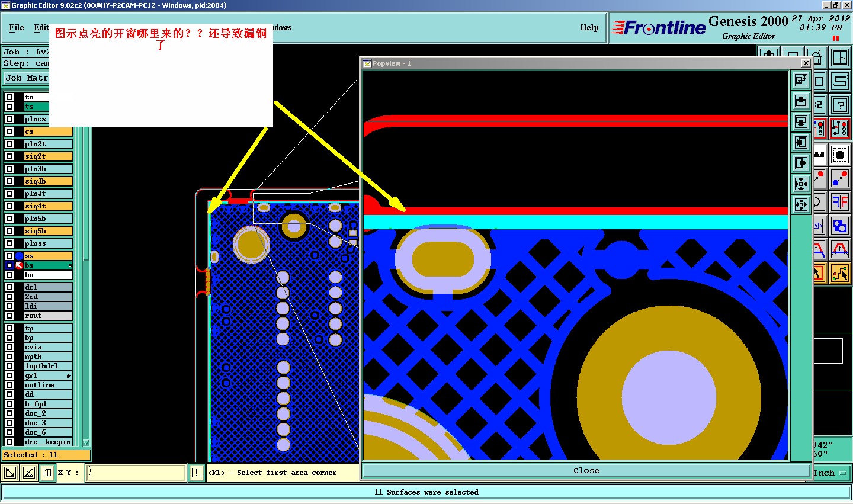The image size is (853, 504).
Task: Click the netlist traffic-light nodes icon
Action: [x=840, y=129]
